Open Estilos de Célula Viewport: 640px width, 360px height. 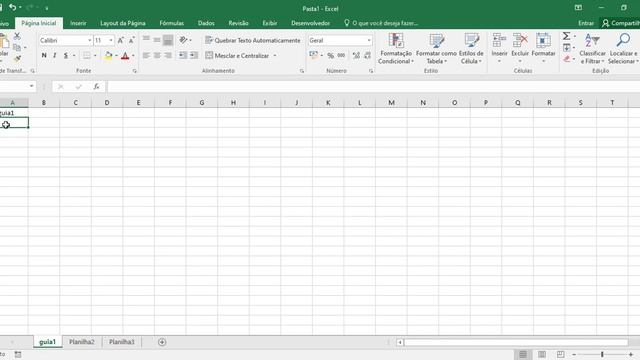tap(471, 49)
